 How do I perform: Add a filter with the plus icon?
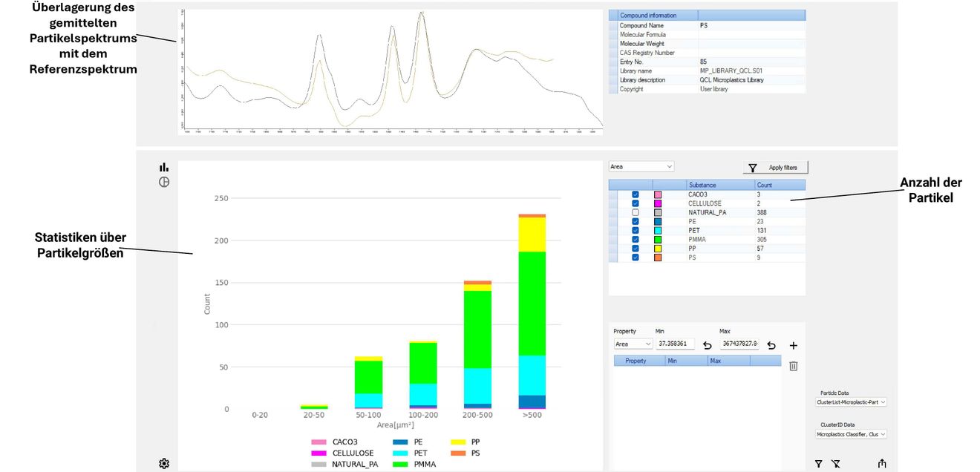[x=793, y=345]
